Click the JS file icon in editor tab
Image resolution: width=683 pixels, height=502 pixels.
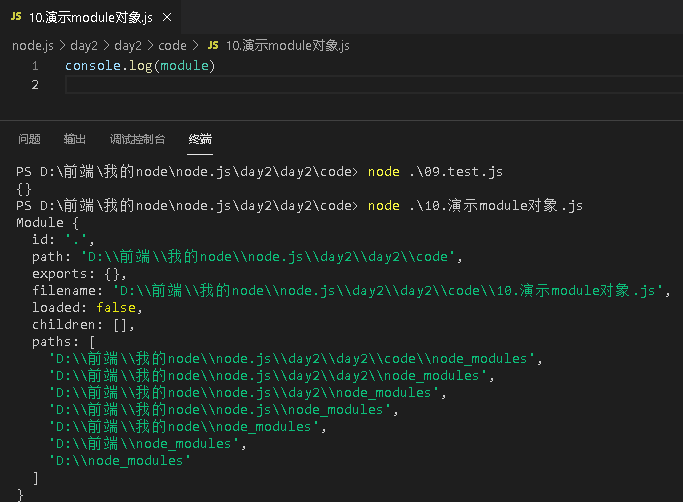click(x=16, y=17)
